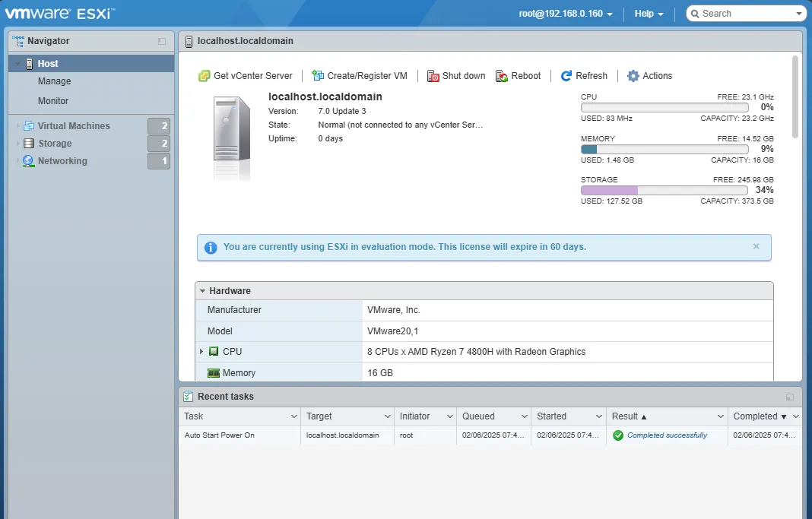Image resolution: width=812 pixels, height=519 pixels.
Task: Open the Help menu
Action: pyautogui.click(x=649, y=14)
